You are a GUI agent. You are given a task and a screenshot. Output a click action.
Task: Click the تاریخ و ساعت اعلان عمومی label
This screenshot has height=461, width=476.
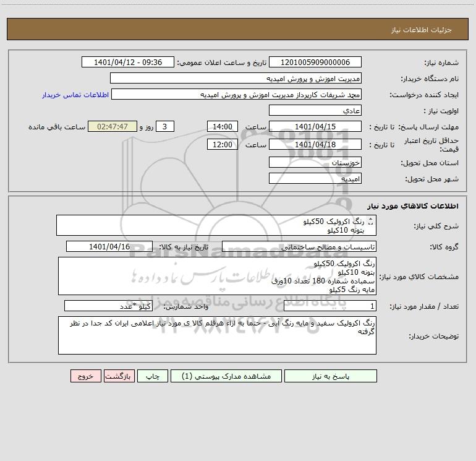click(x=221, y=63)
